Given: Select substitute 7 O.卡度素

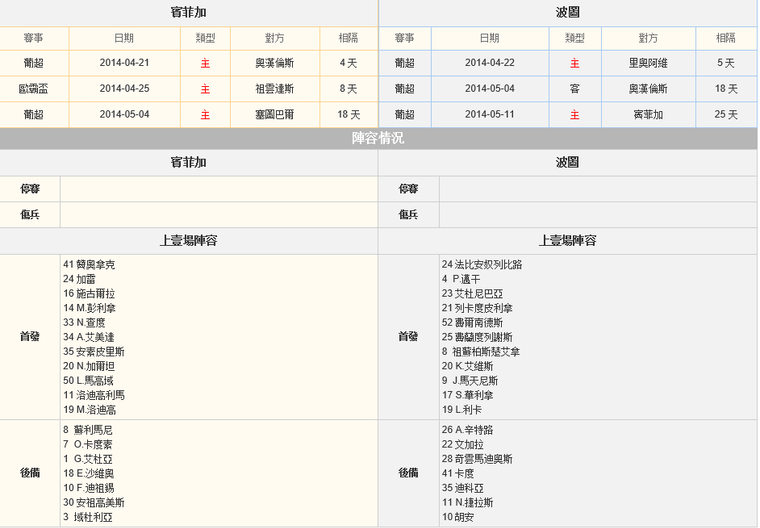Looking at the screenshot, I should [88, 445].
